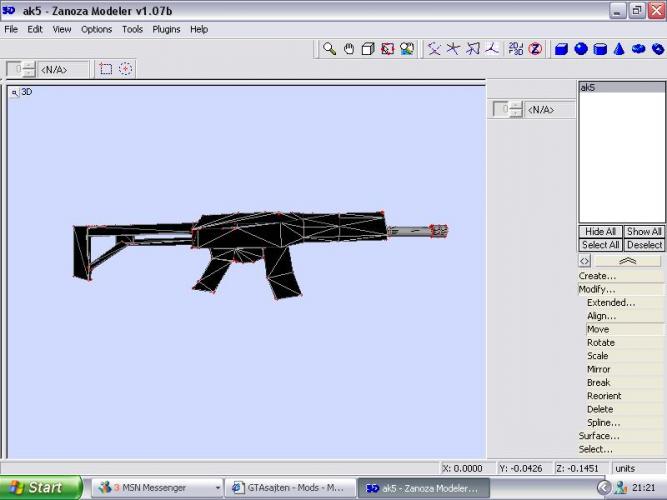The image size is (667, 500).
Task: Click the blue sphere primitive icon
Action: click(581, 48)
